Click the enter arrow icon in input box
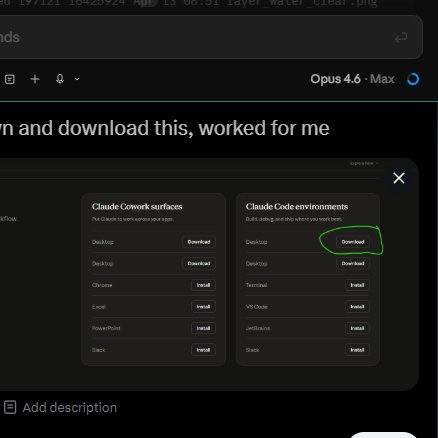 401,38
